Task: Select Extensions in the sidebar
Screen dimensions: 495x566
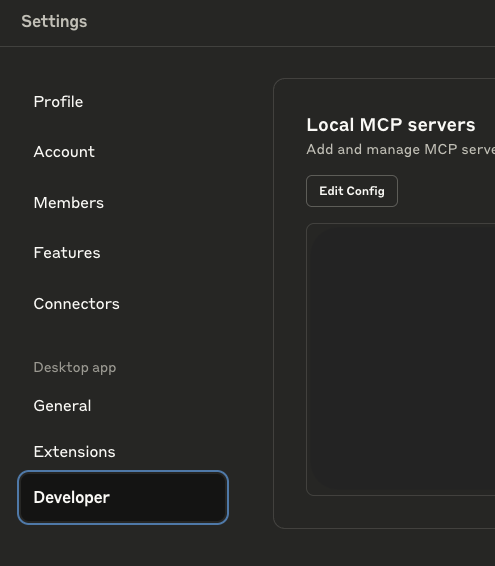Action: click(74, 452)
